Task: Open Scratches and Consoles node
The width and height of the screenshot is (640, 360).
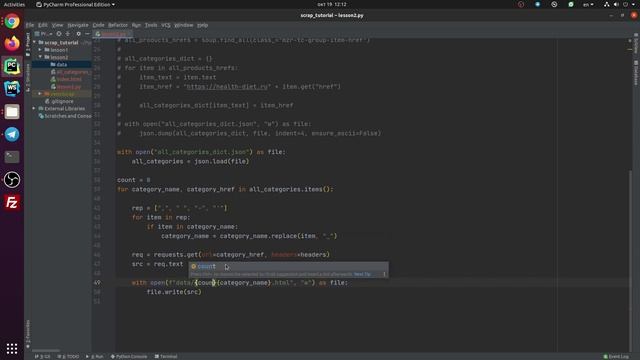Action: point(65,116)
